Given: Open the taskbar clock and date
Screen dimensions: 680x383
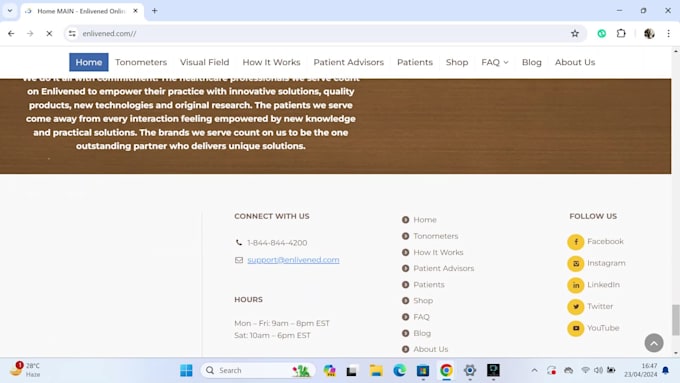Looking at the screenshot, I should (641, 370).
